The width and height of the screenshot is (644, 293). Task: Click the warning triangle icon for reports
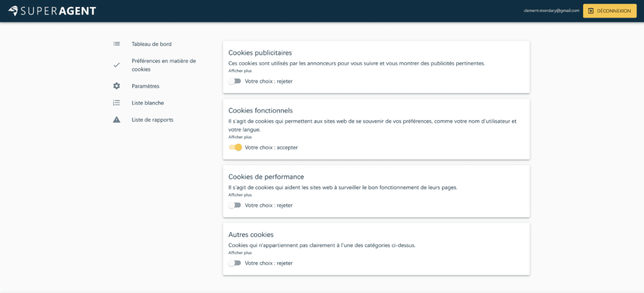pyautogui.click(x=116, y=120)
